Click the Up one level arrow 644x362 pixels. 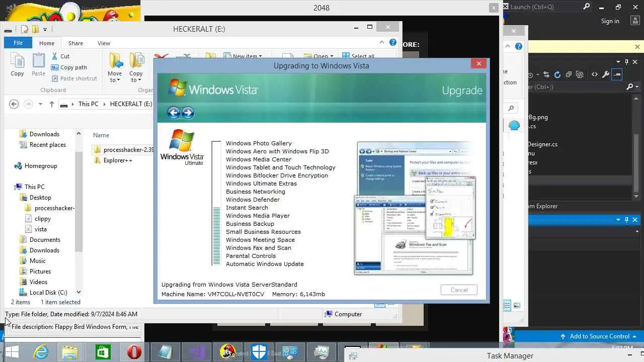[x=51, y=104]
